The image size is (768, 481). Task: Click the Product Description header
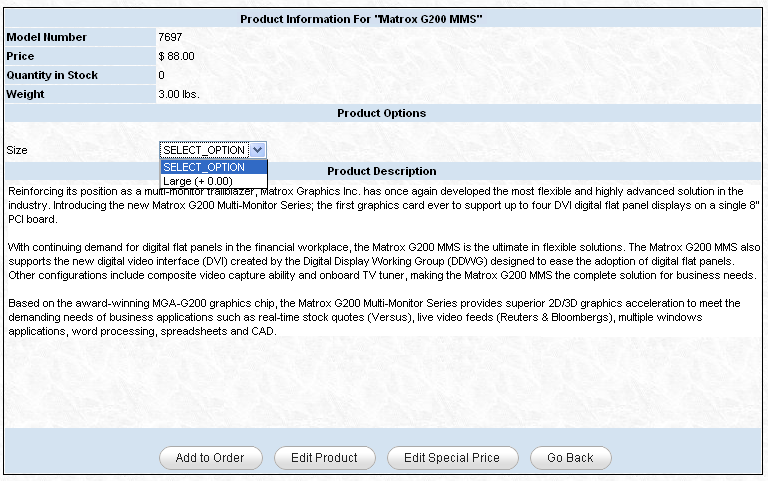coord(382,171)
